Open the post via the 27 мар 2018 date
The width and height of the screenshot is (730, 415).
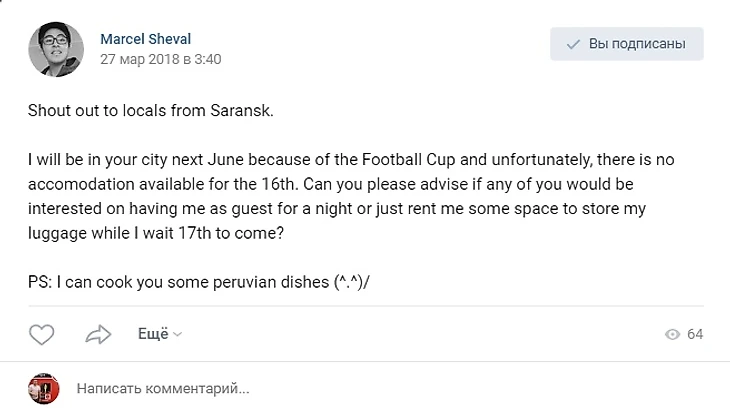pyautogui.click(x=160, y=59)
